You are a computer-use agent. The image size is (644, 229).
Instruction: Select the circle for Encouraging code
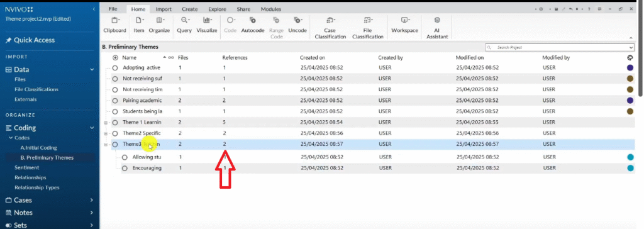tap(125, 168)
